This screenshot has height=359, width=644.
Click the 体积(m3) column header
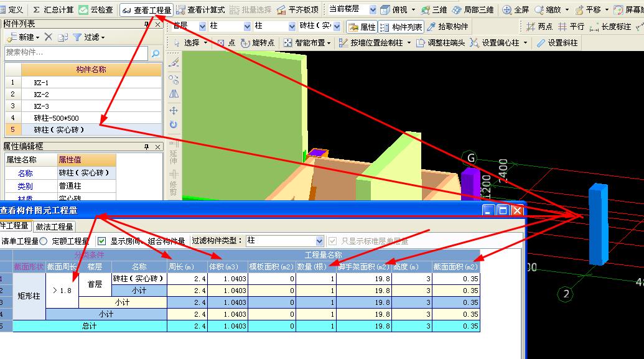coord(227,267)
